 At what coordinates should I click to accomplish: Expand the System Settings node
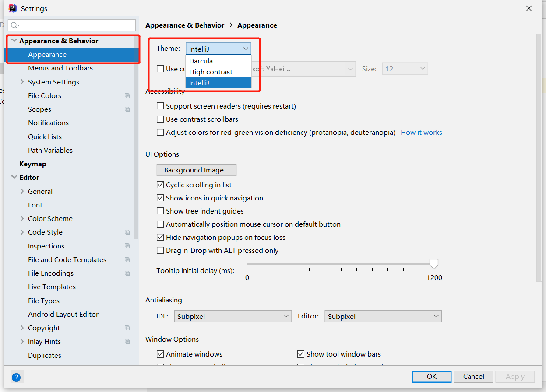click(22, 82)
